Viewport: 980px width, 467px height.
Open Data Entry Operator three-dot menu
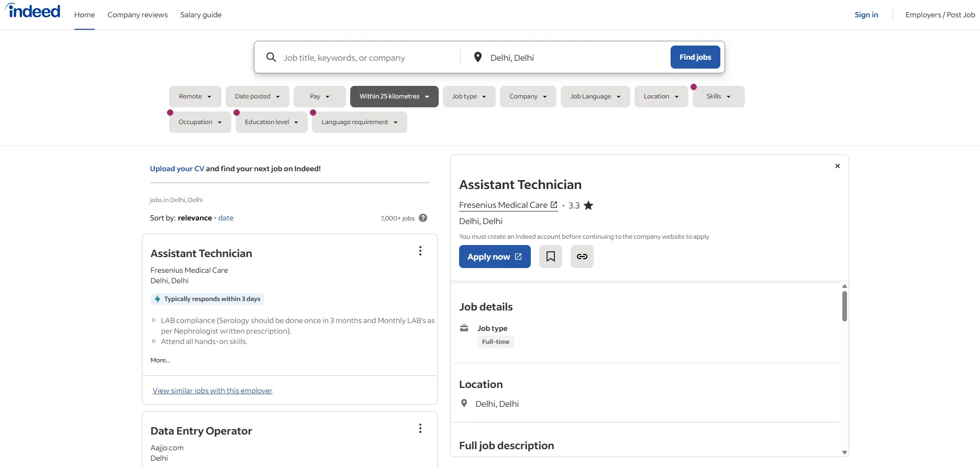pos(420,429)
